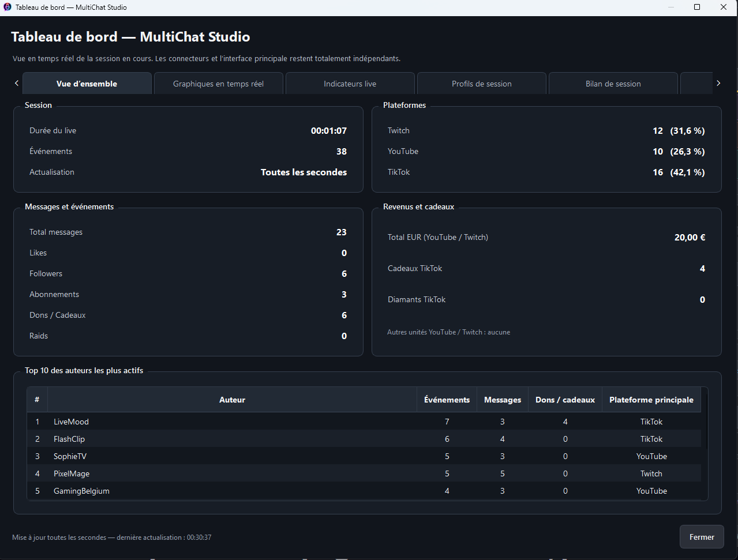Click the "Raids" label
Image resolution: width=738 pixels, height=560 pixels.
click(x=39, y=336)
